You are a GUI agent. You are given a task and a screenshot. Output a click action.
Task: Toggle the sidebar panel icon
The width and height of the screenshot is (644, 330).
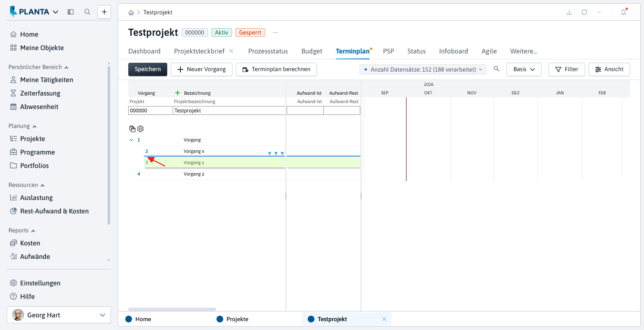point(71,12)
